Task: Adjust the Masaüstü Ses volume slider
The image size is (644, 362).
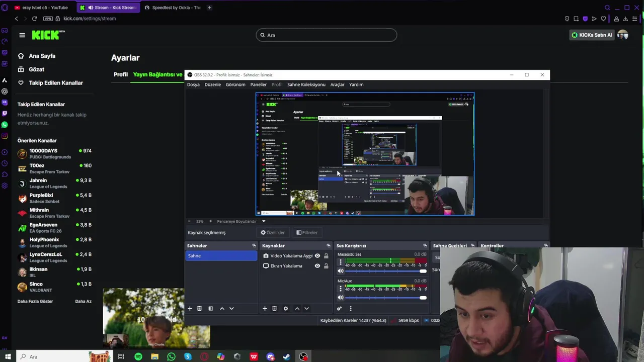Action: [386, 271]
